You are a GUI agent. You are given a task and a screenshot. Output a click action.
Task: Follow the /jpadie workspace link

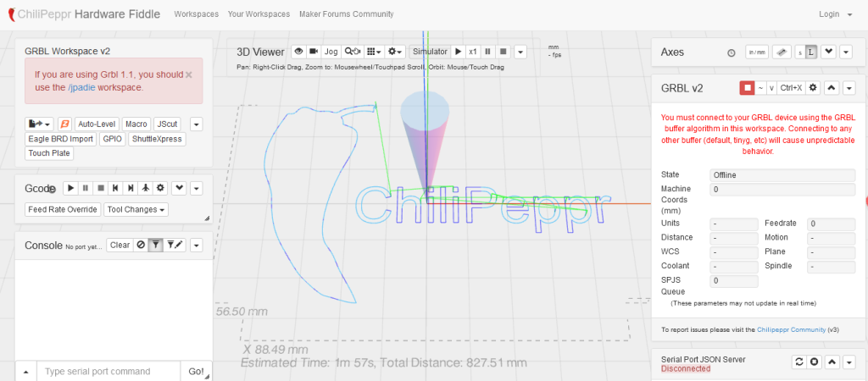[x=81, y=87]
